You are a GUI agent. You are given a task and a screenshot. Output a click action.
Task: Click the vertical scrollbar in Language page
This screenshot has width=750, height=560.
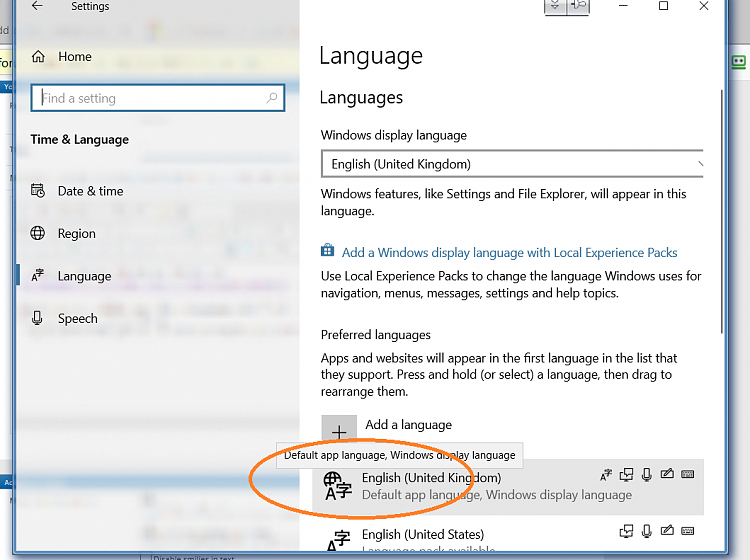722,211
